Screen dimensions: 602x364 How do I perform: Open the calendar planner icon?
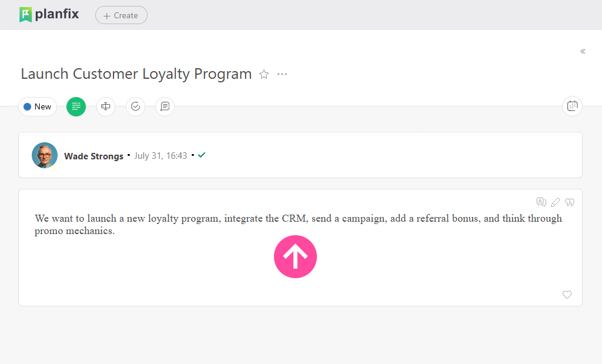click(572, 106)
